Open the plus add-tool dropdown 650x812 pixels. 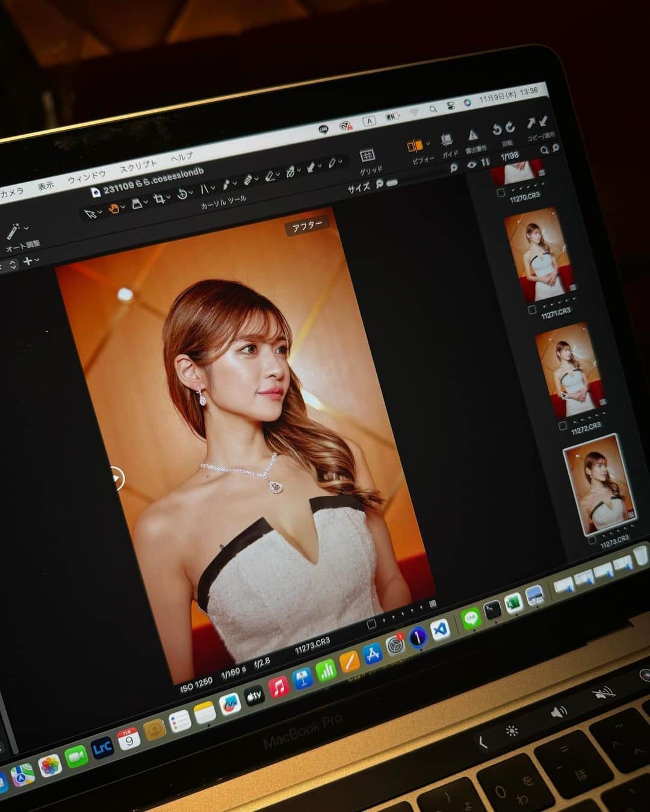[37, 260]
